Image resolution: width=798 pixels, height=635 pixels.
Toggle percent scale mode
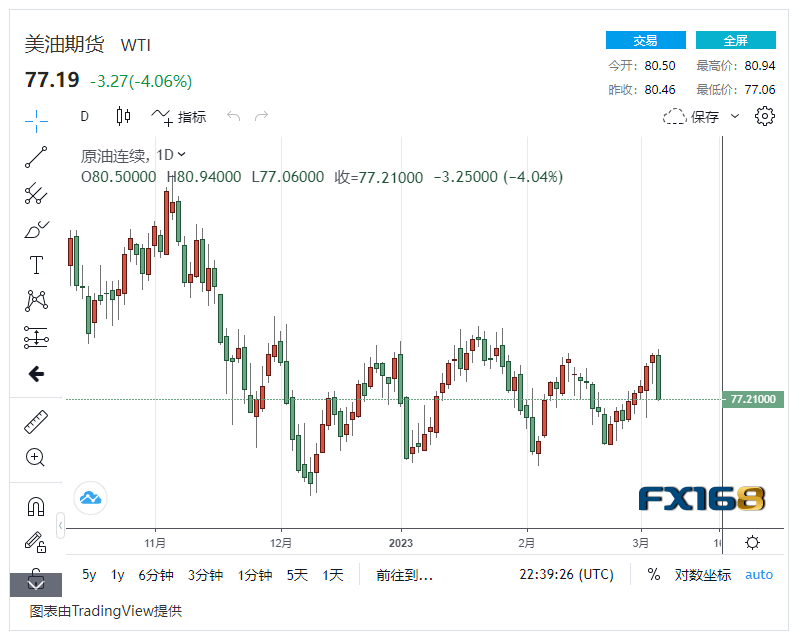coord(653,574)
